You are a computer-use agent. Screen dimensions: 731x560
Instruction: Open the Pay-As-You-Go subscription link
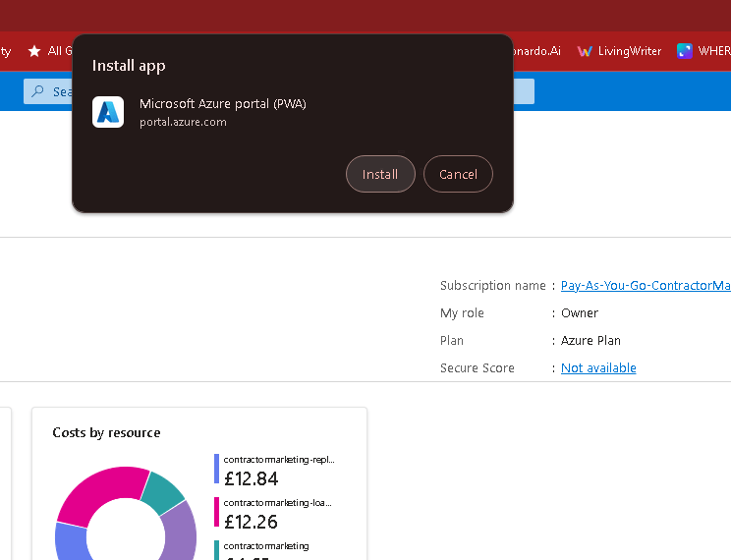(646, 285)
